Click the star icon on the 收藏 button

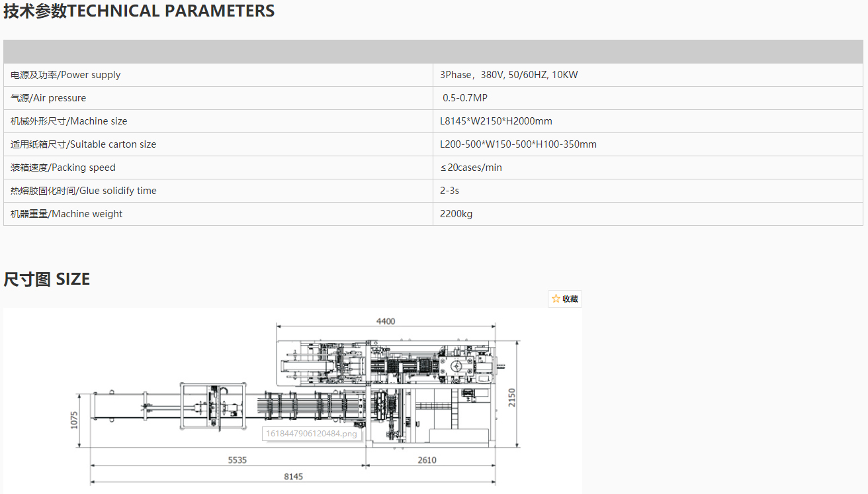tap(556, 299)
